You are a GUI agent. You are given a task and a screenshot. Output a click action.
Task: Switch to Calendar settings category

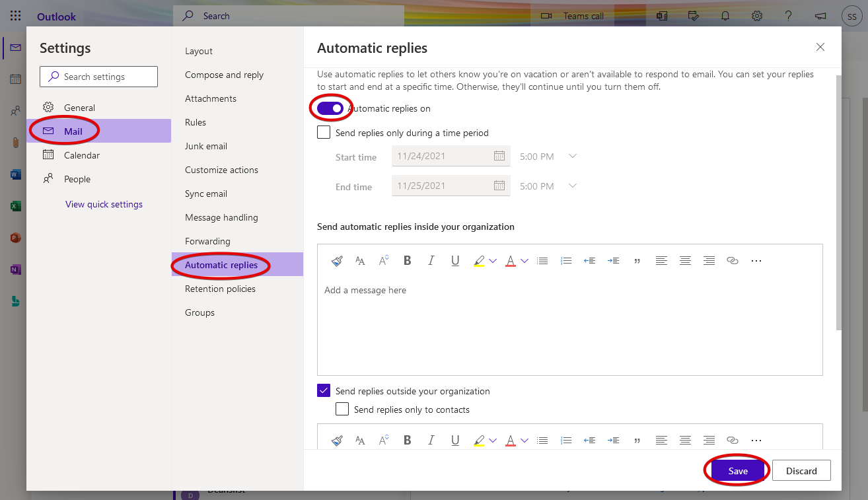(x=82, y=155)
